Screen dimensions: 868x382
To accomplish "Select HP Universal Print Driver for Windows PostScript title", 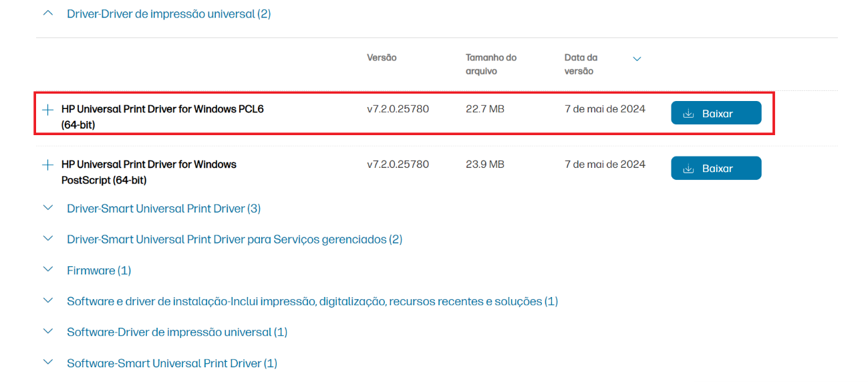I will point(149,172).
